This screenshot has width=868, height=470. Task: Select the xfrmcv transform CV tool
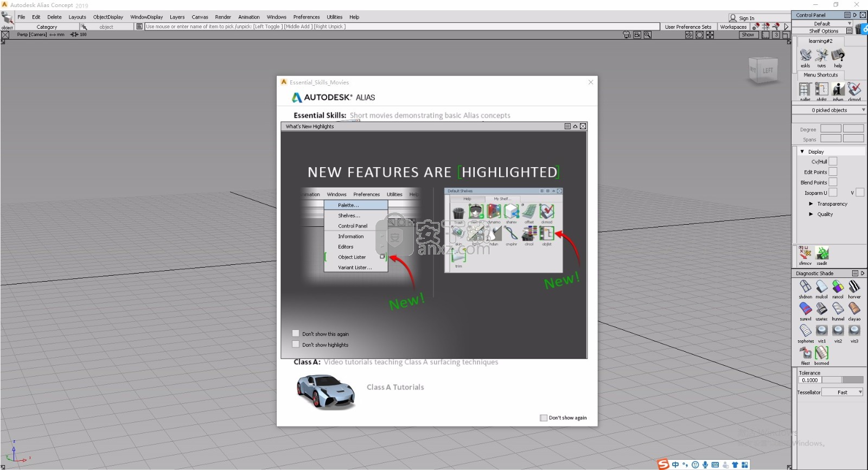(x=805, y=253)
